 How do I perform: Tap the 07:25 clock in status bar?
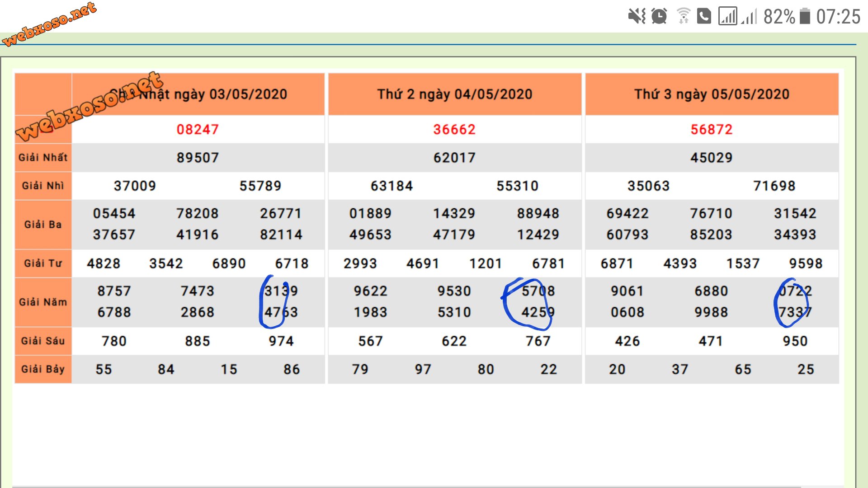click(x=838, y=17)
